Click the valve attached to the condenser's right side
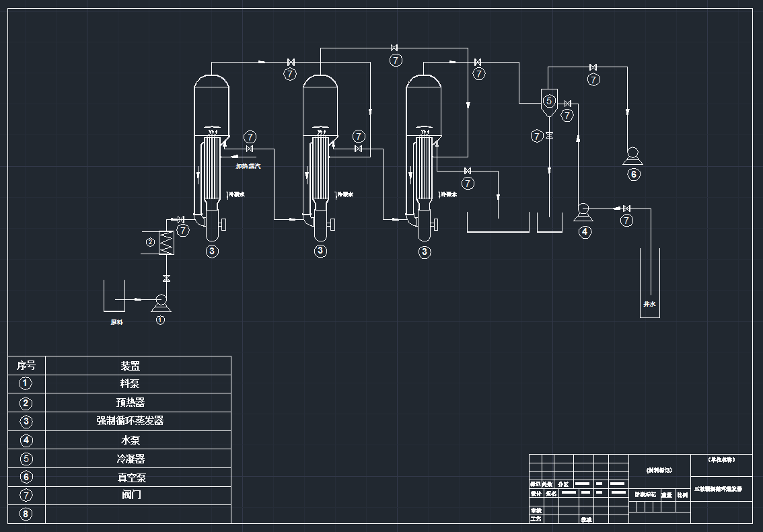The width and height of the screenshot is (763, 532). tap(567, 104)
